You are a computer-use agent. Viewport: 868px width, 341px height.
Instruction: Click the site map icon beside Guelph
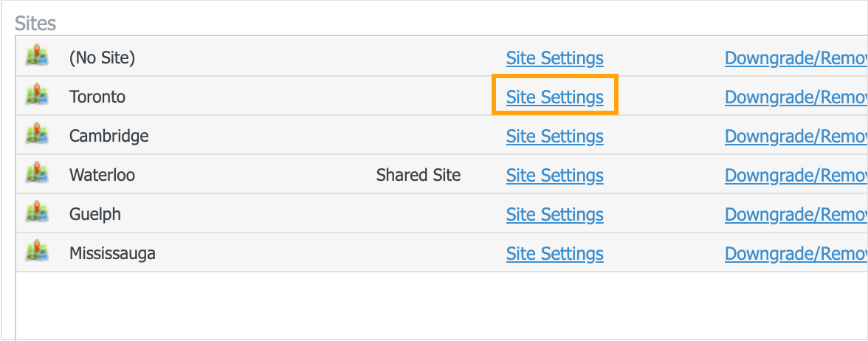(x=37, y=213)
